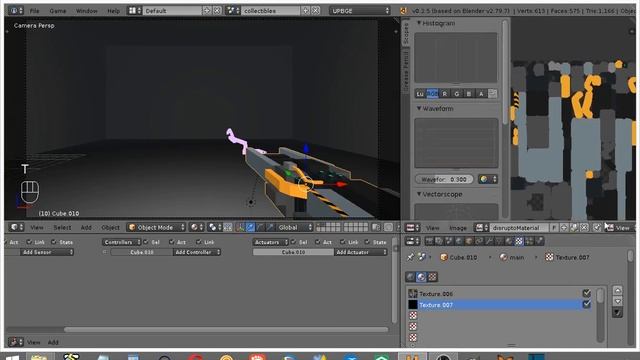Select the translate manipulator arrow icon
The width and height of the screenshot is (640, 360).
point(250,227)
